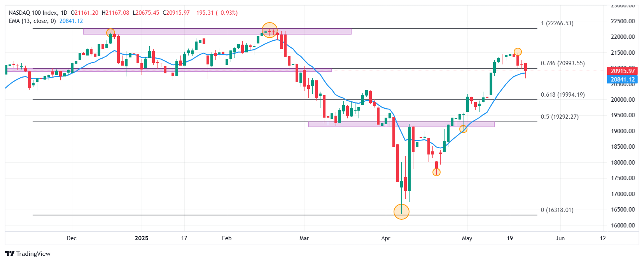Select the 0.786 (20993.55) Fibonacci level label

pyautogui.click(x=563, y=63)
